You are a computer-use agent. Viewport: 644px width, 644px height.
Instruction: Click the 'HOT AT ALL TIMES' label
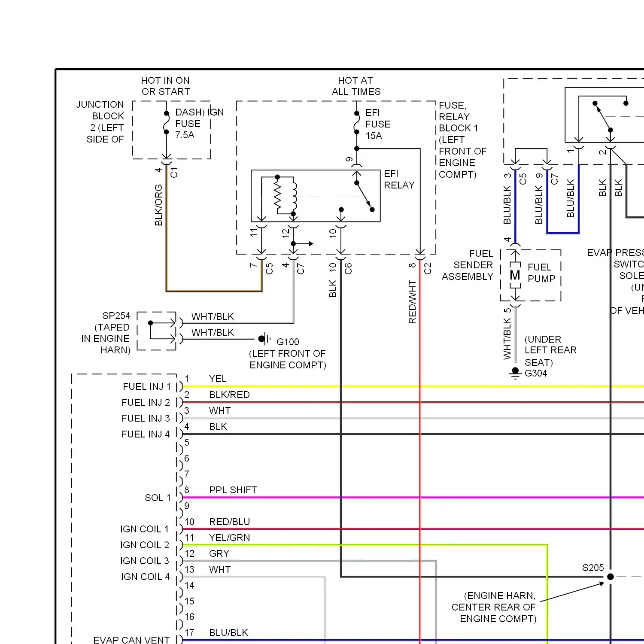click(356, 86)
